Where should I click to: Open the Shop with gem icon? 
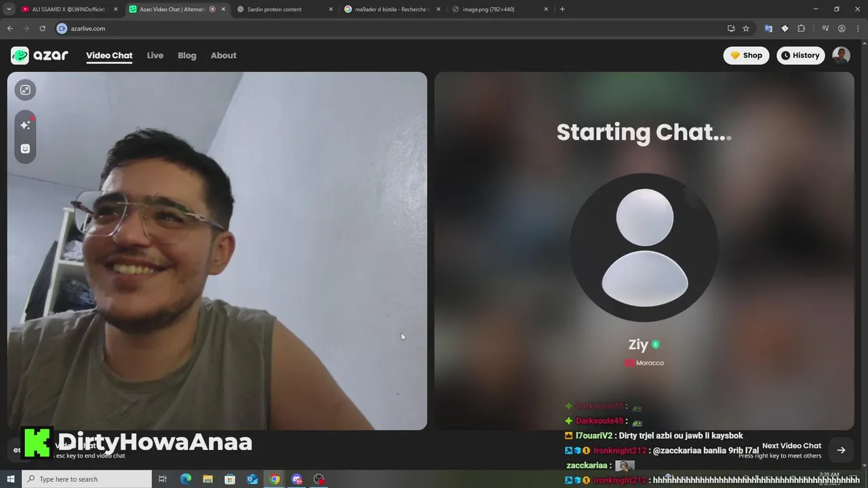746,56
